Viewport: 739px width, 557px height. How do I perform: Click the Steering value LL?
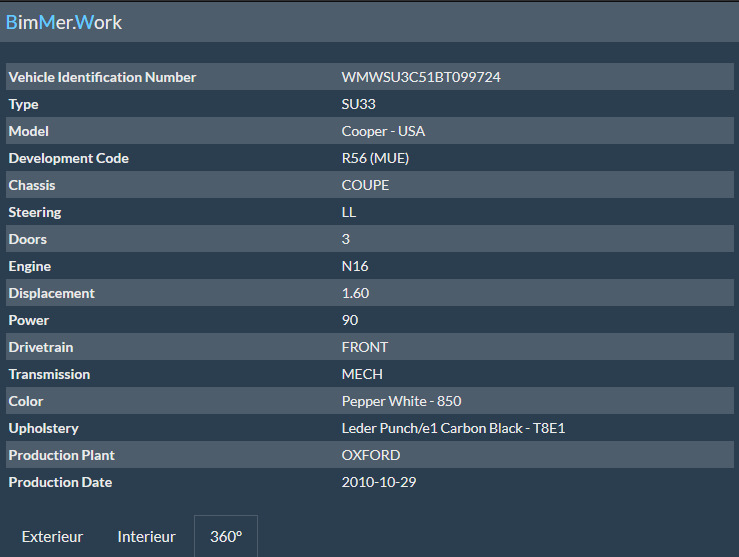tap(349, 212)
